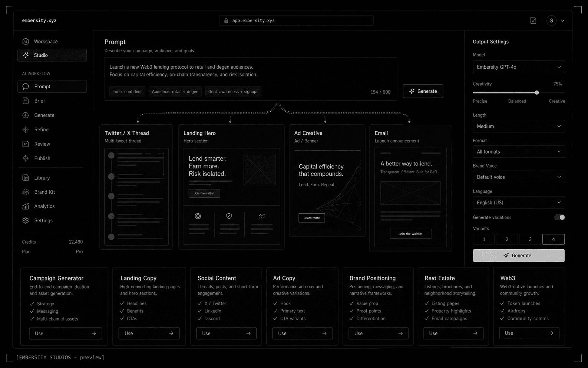Select variant count 3

530,239
